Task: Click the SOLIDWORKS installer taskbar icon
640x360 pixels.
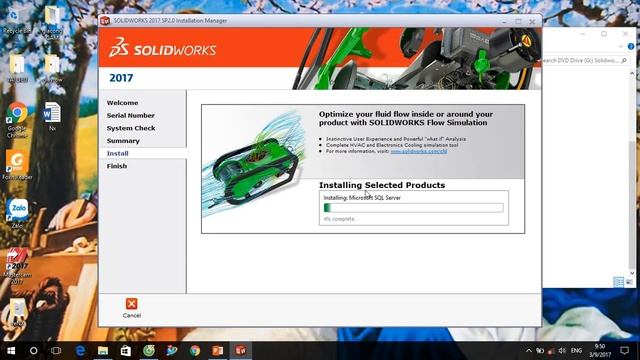Action: click(x=240, y=351)
